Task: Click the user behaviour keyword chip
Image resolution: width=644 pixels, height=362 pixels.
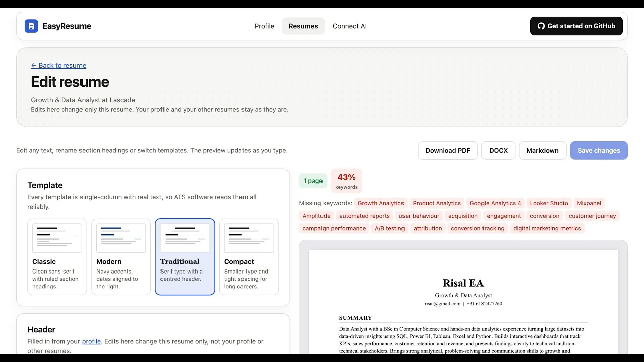Action: coord(419,216)
